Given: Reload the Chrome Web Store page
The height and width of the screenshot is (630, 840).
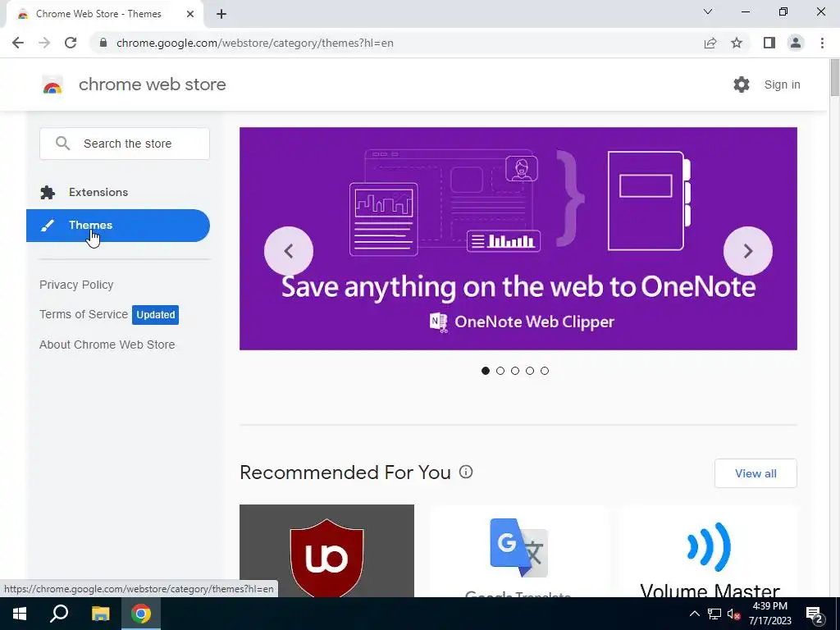Looking at the screenshot, I should (71, 43).
